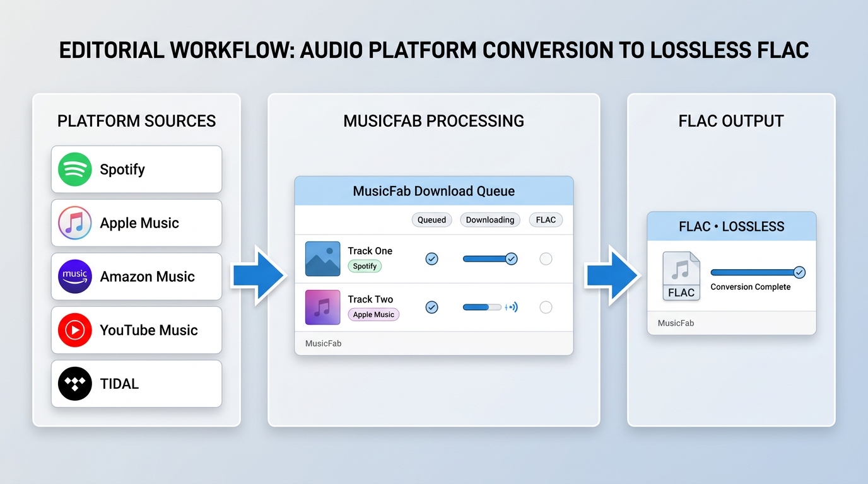Click the YouTube Music logo icon
This screenshot has height=484, width=868.
(75, 330)
